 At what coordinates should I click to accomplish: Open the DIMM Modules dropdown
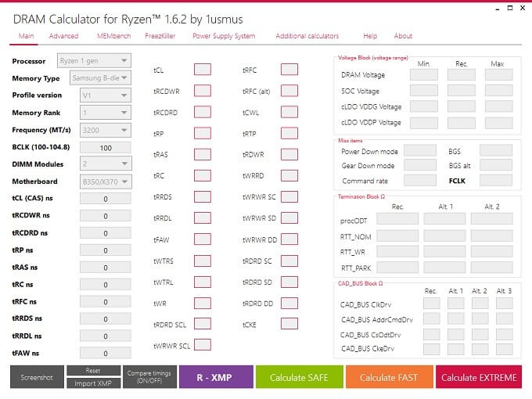click(106, 164)
